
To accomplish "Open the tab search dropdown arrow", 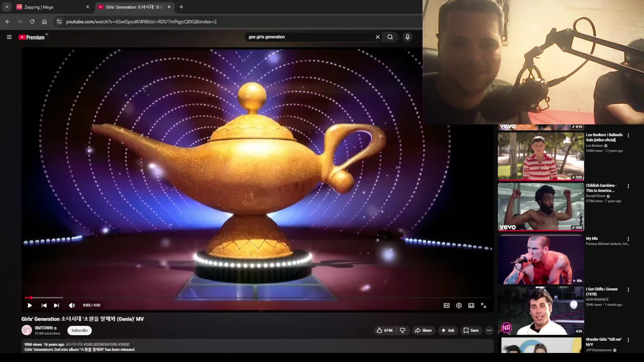I will (x=7, y=7).
